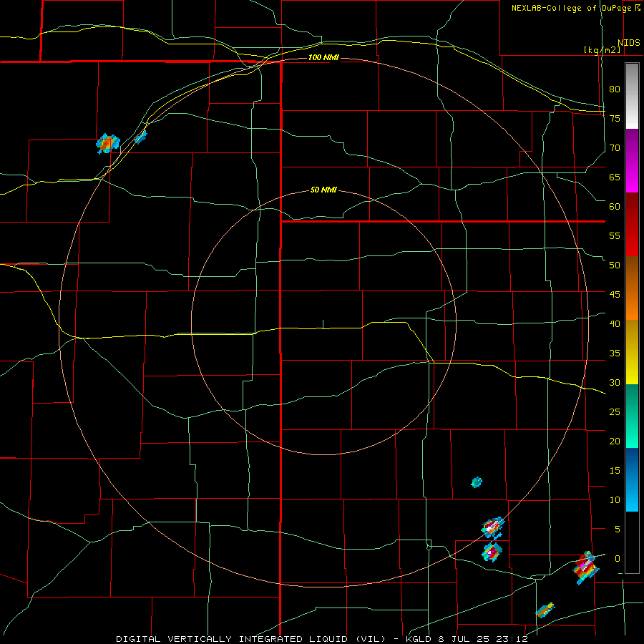
Task: Click the magenta-core cell below the ring-edge storm
Action: click(492, 552)
